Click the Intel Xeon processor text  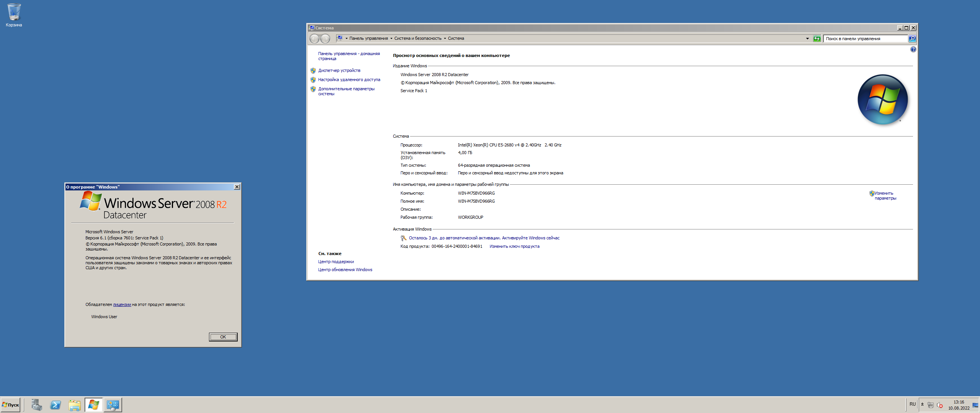coord(510,145)
